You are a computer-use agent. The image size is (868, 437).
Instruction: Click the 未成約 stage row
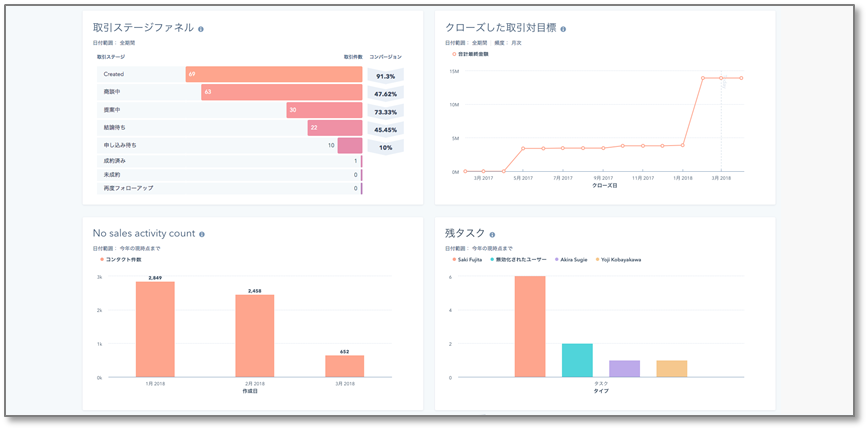click(229, 175)
